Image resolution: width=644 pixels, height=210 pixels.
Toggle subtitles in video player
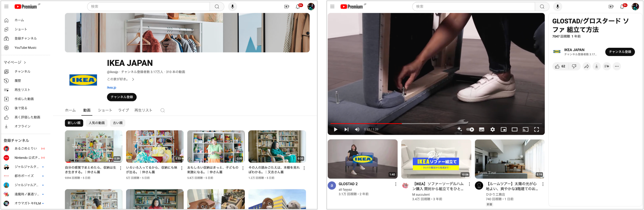point(482,129)
